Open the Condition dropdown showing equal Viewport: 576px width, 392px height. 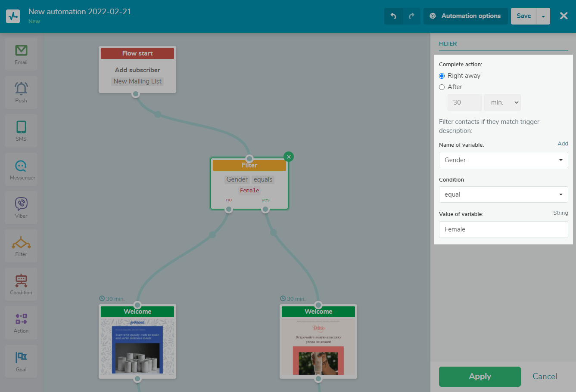pyautogui.click(x=503, y=194)
